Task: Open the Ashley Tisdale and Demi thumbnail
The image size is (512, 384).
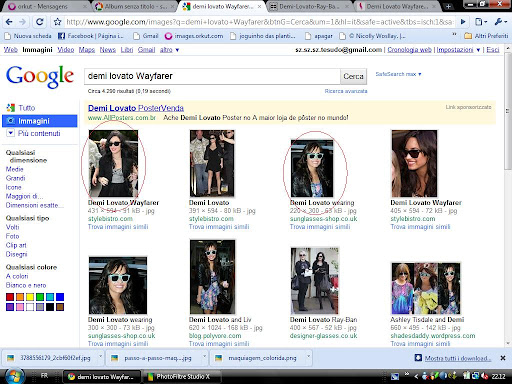Action: [426, 288]
